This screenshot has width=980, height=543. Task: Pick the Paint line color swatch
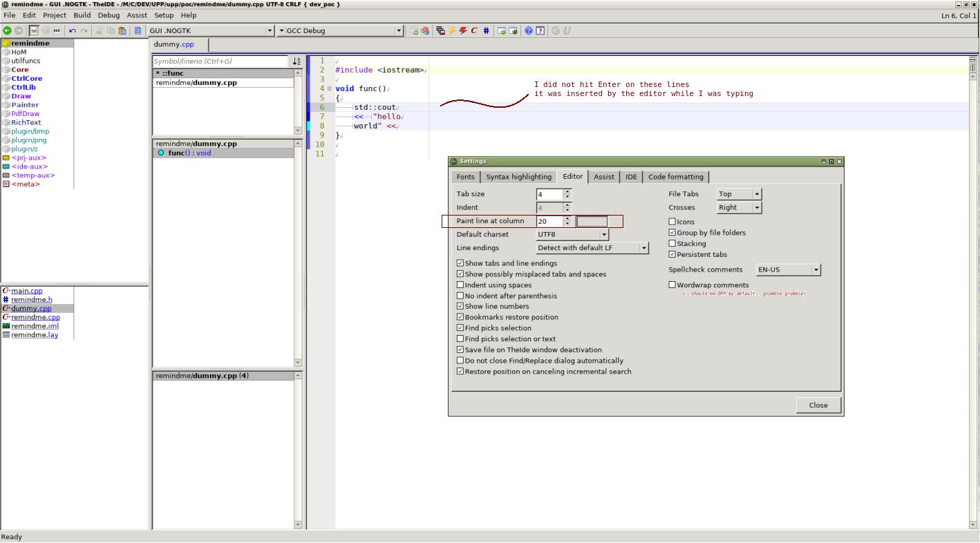(592, 222)
